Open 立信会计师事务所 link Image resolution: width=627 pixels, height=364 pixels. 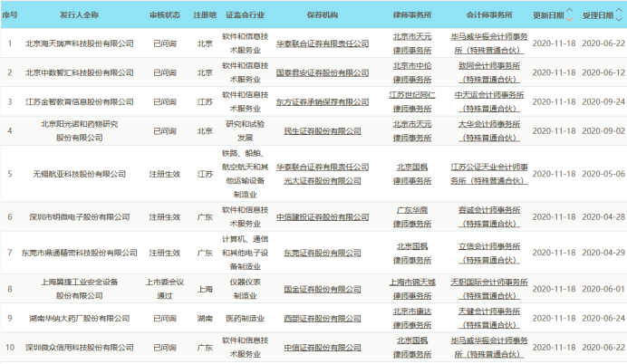pos(489,253)
